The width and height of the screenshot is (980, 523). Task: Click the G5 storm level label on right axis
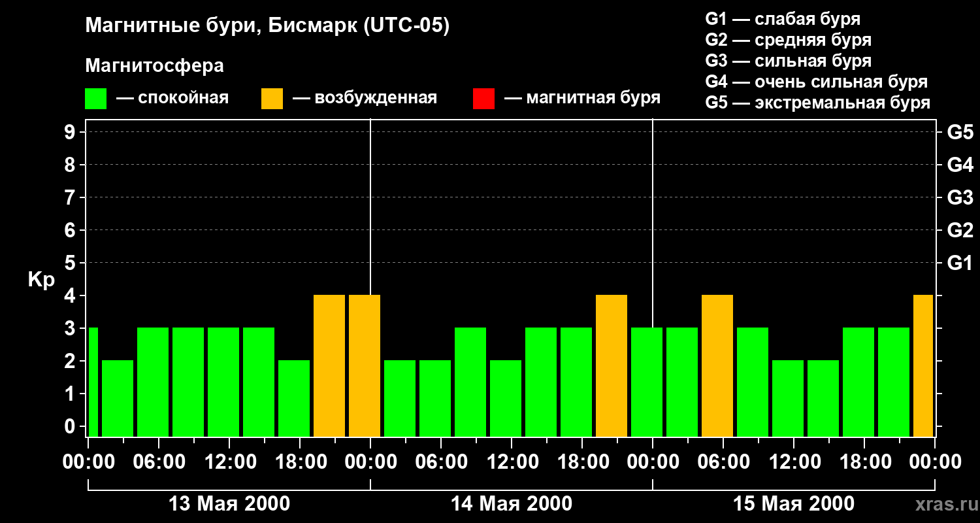pos(960,132)
